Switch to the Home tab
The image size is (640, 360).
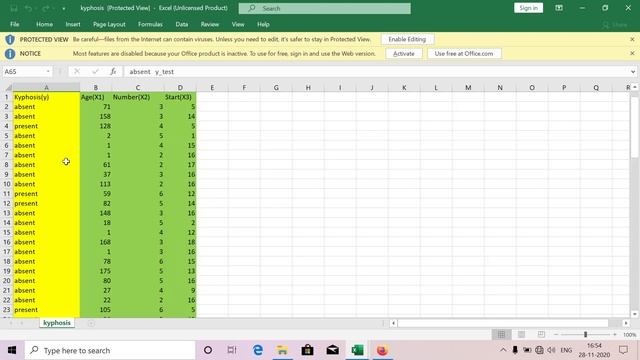pyautogui.click(x=44, y=24)
